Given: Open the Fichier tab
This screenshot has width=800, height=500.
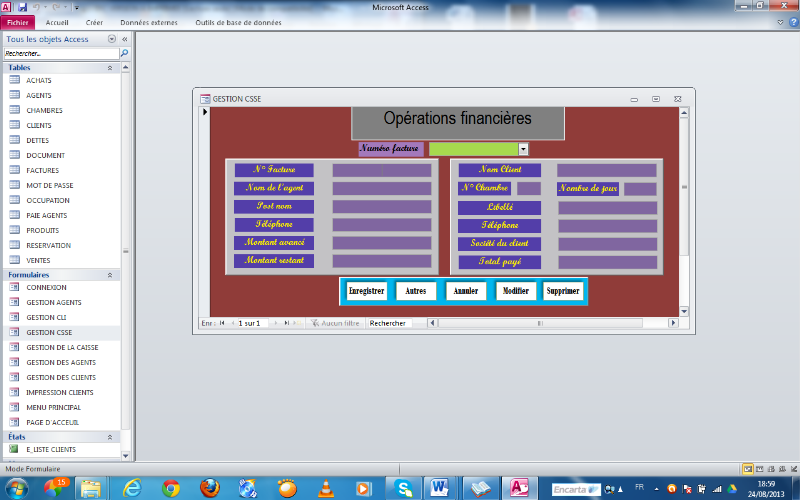Looking at the screenshot, I should 18,22.
